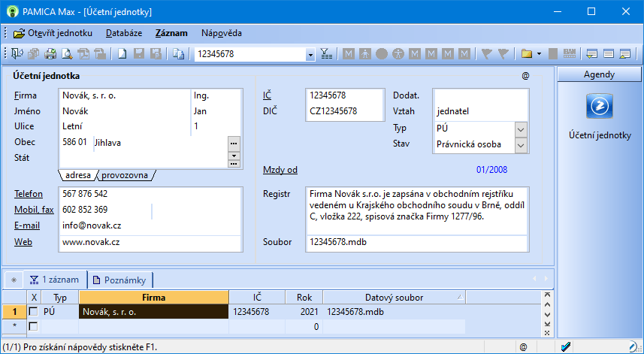Open the Nápověda menu
Image resolution: width=644 pixels, height=354 pixels.
tap(222, 33)
